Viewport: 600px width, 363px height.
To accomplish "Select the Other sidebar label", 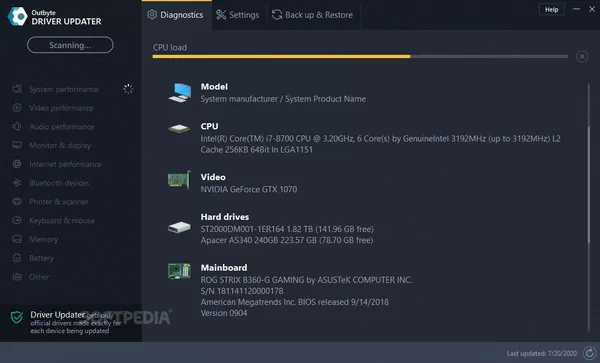I will (x=39, y=277).
